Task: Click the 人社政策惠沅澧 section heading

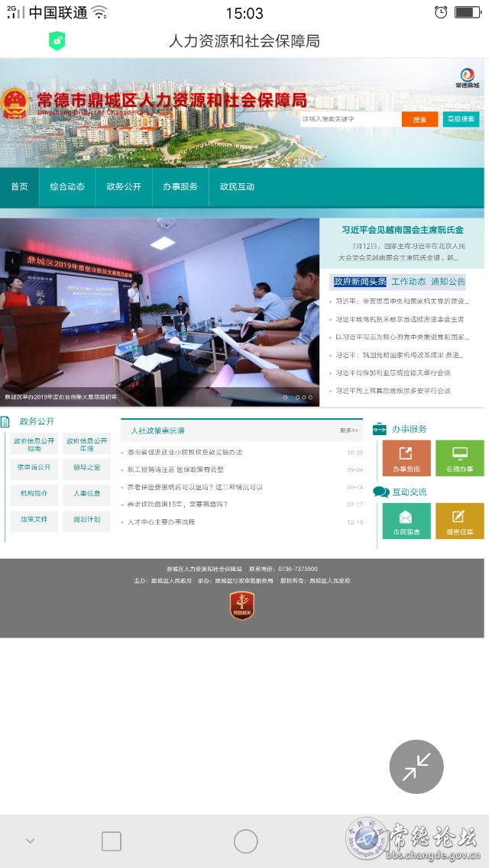Action: click(158, 431)
